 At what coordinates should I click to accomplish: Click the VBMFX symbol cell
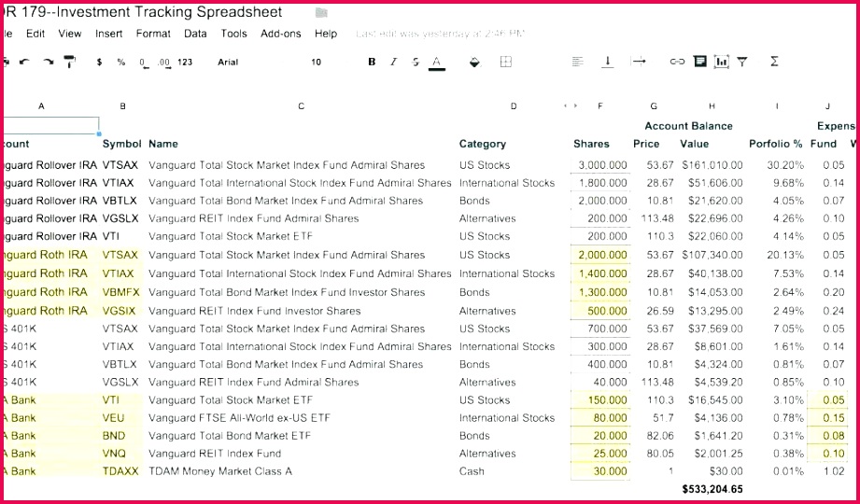(x=121, y=292)
